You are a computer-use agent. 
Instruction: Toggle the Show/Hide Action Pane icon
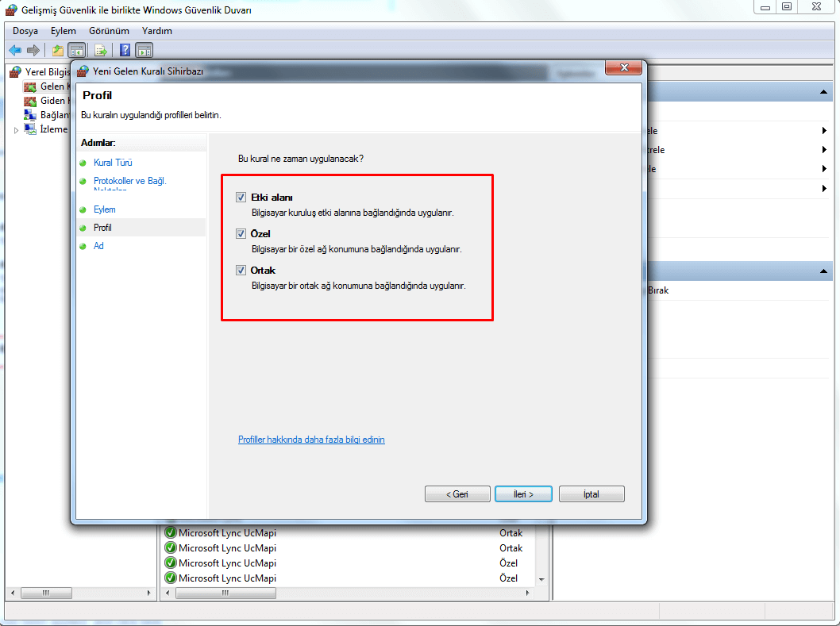144,50
